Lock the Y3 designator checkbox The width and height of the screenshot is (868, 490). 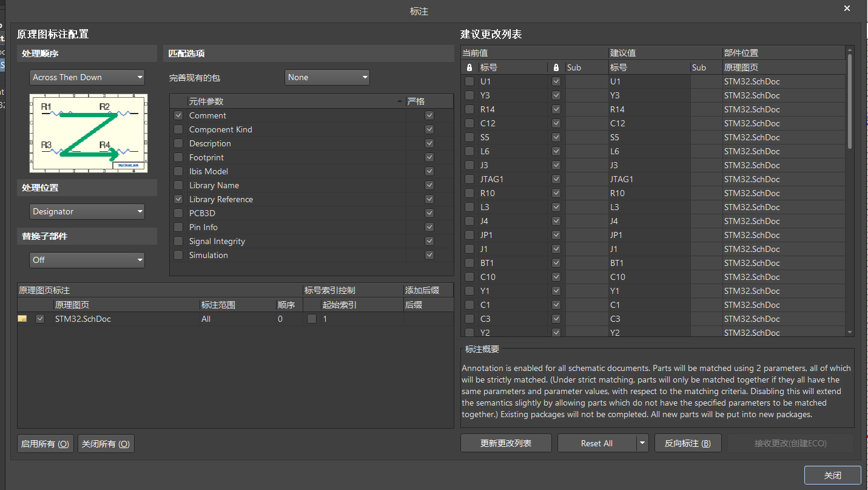[x=469, y=95]
